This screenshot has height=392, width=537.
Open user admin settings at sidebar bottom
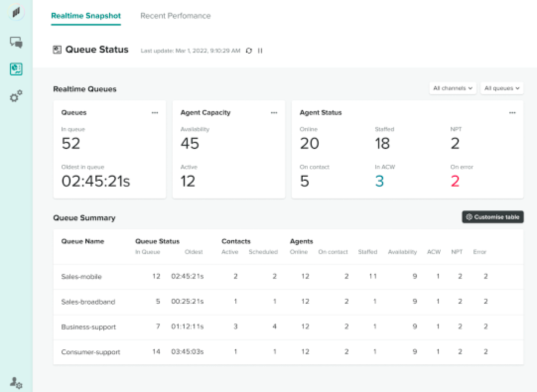pyautogui.click(x=16, y=383)
